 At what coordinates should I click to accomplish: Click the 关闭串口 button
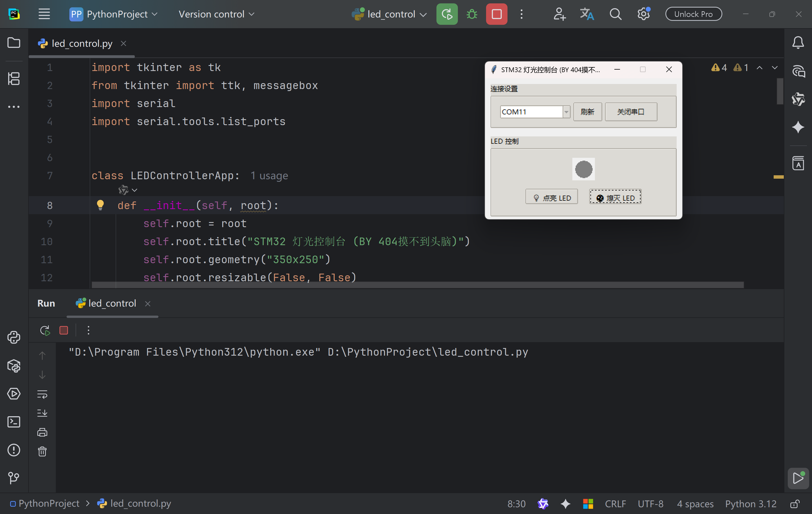pyautogui.click(x=631, y=112)
